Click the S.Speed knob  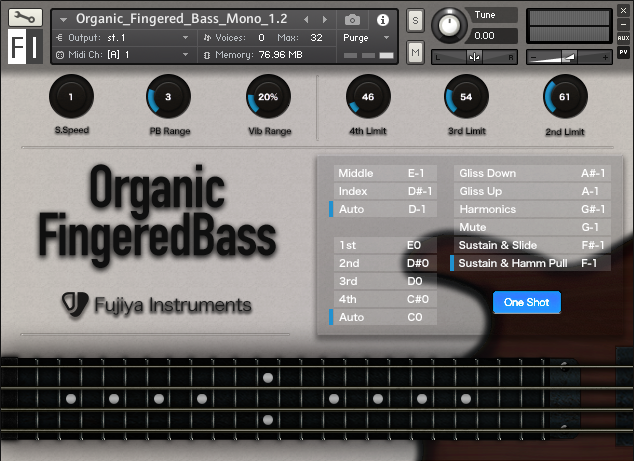click(x=71, y=97)
